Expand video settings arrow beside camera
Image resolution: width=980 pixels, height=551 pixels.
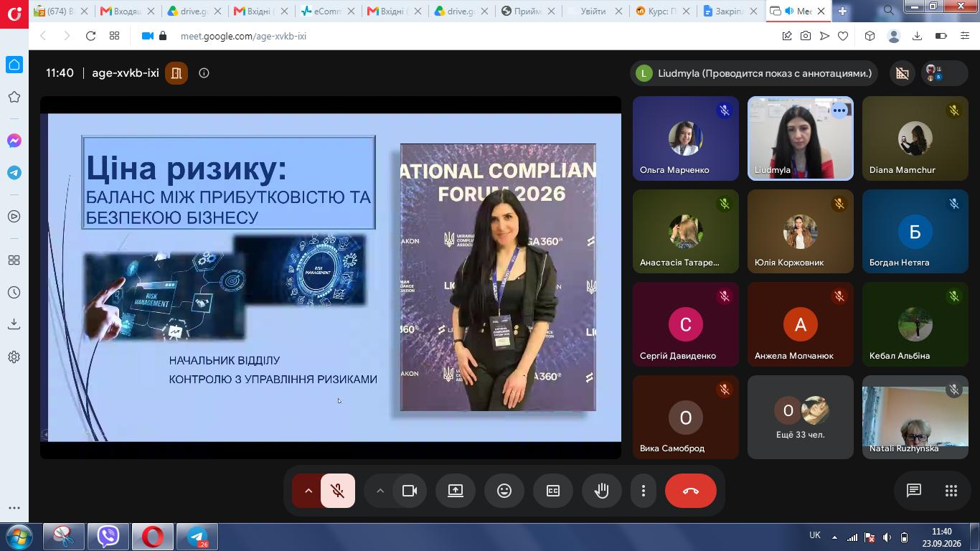tap(380, 491)
